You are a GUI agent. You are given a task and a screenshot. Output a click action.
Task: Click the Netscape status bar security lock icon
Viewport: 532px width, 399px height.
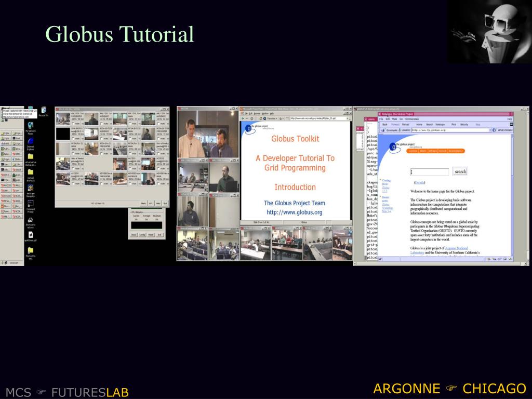[381, 259]
